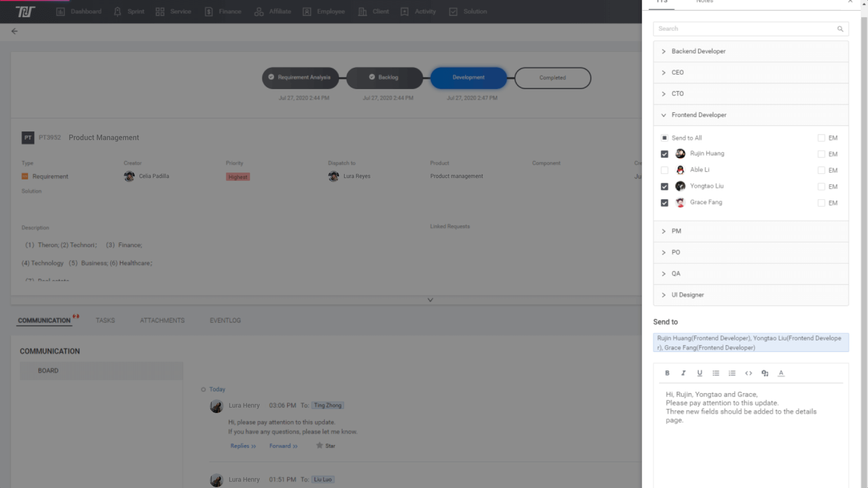Image resolution: width=868 pixels, height=488 pixels.
Task: Check the Able Li checkbox
Action: tap(665, 170)
